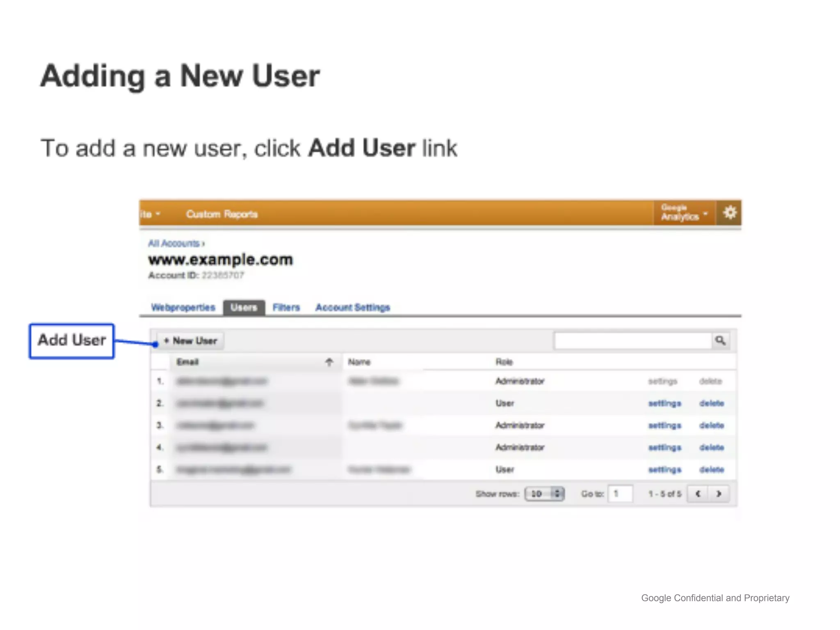The image size is (840, 630).
Task: Go to next page arrow
Action: [719, 493]
